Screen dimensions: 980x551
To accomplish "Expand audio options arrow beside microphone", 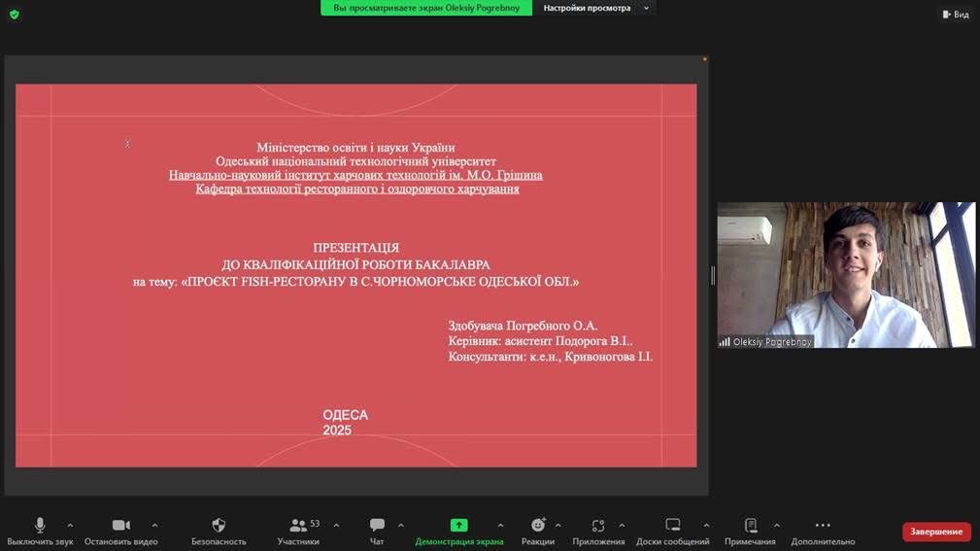I will point(70,526).
